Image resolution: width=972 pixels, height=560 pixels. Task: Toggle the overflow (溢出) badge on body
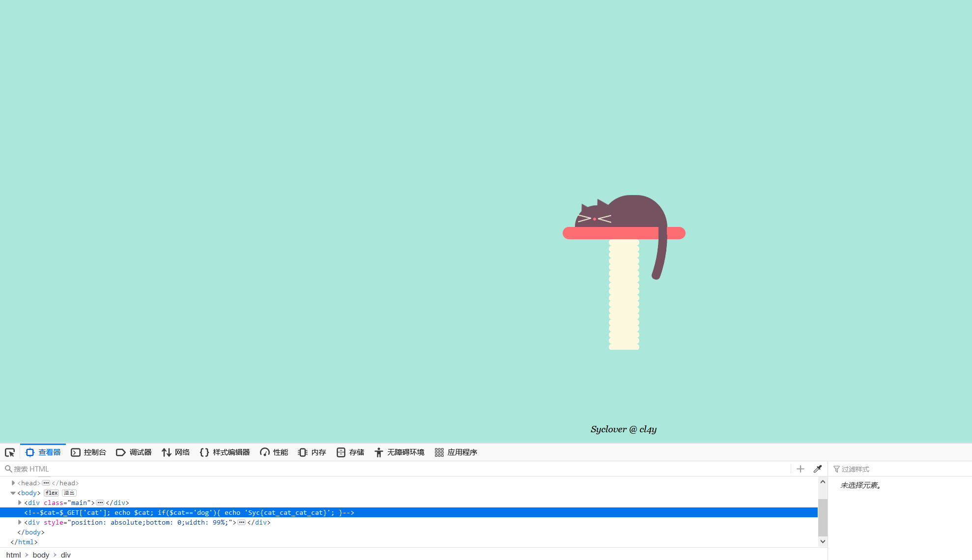pyautogui.click(x=69, y=493)
